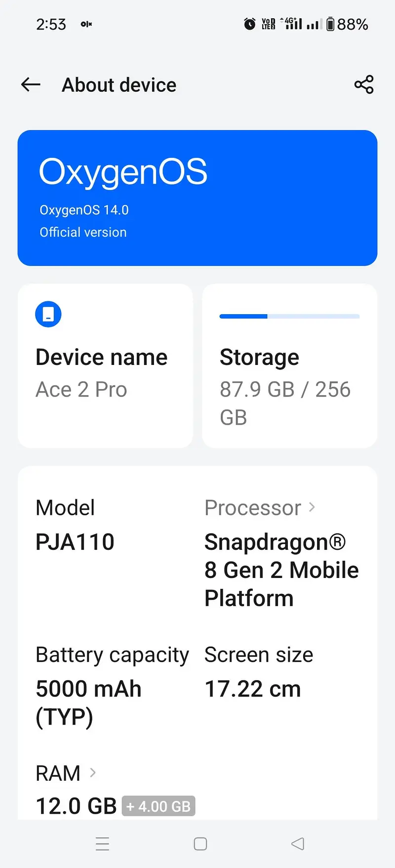Screen dimensions: 395x868
Task: Tap the share icon
Action: [364, 85]
